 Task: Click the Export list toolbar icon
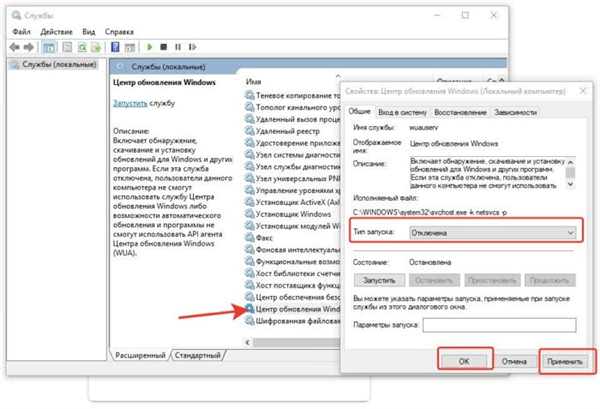pyautogui.click(x=96, y=47)
